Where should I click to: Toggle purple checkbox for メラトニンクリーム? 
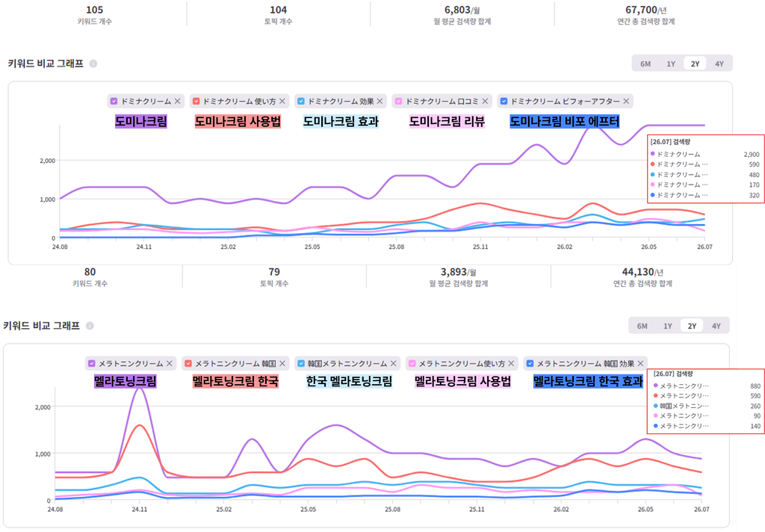tap(91, 364)
